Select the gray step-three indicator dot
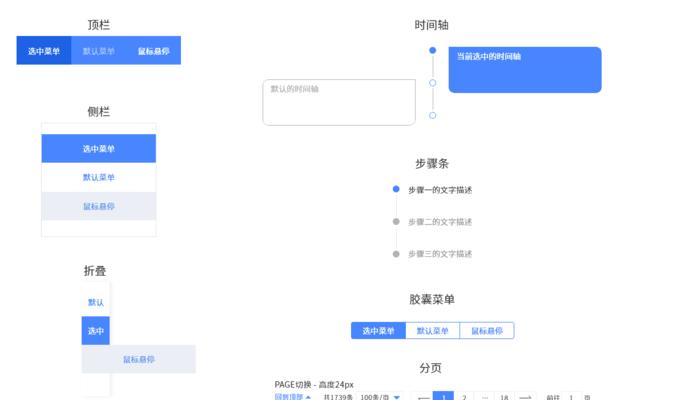 click(x=396, y=254)
